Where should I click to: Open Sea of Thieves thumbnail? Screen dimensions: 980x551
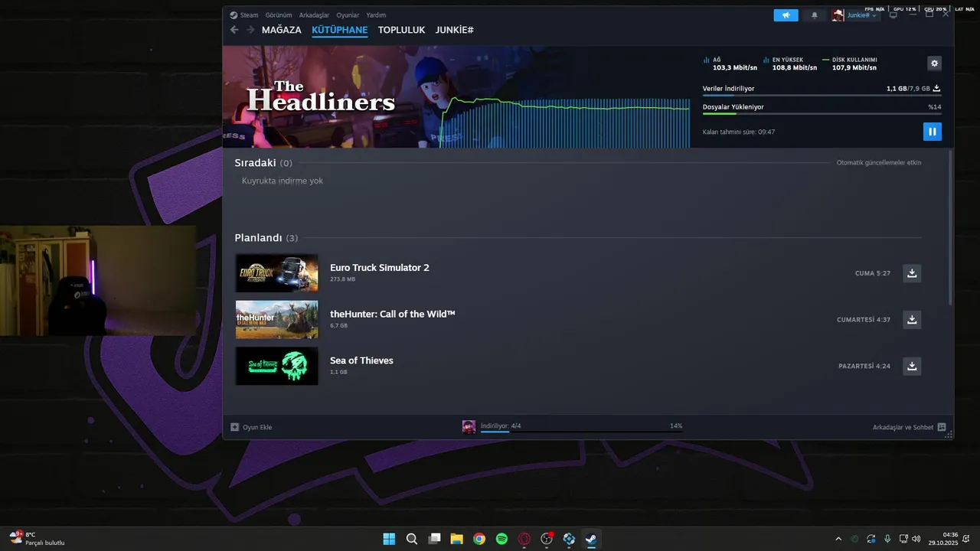pos(276,367)
